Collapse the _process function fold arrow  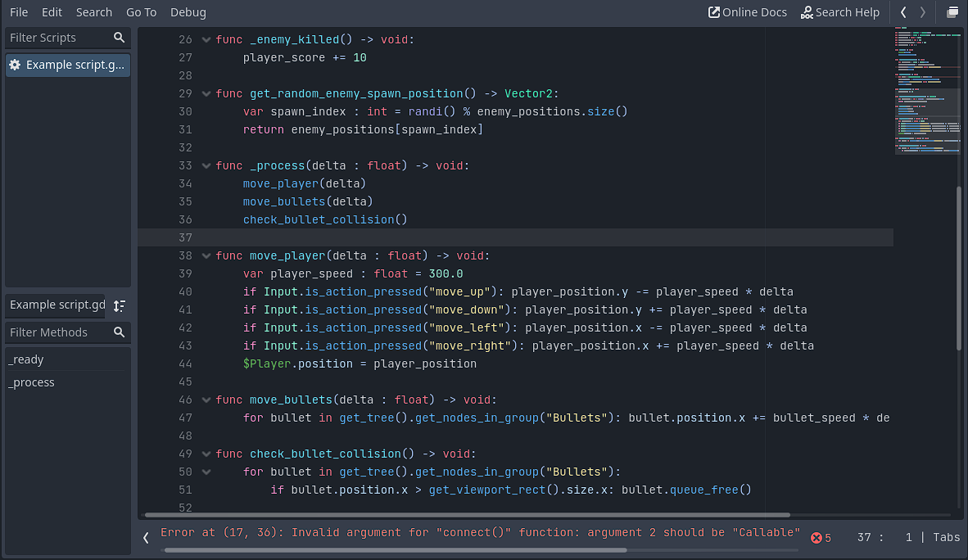coord(206,165)
